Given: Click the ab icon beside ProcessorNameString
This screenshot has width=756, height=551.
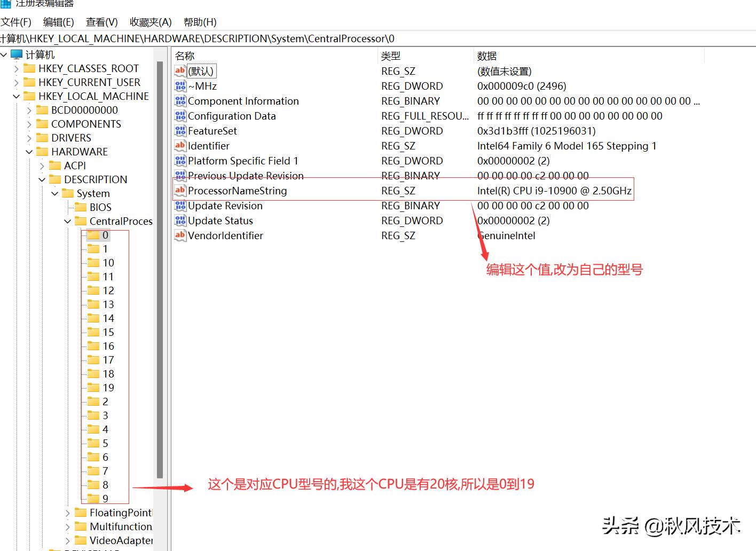Looking at the screenshot, I should [x=180, y=190].
